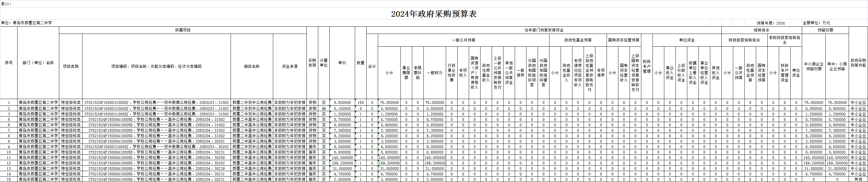868x182 pixels.
Task: Click the 单位：青岛市即墨区第二中学 cell
Action: click(x=27, y=23)
